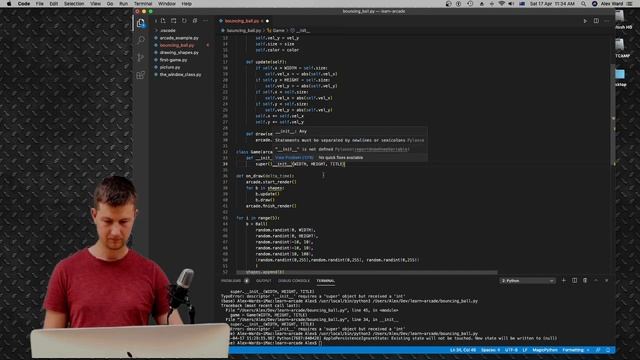Split the editor to the right

[x=596, y=21]
